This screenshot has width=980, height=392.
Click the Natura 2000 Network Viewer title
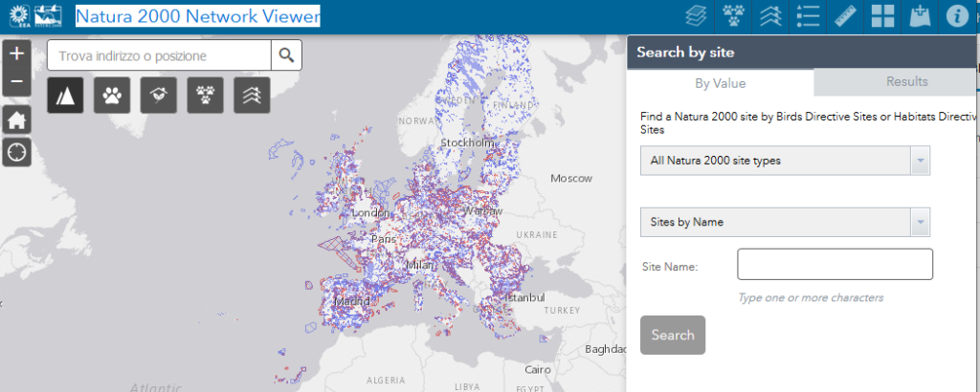click(197, 16)
